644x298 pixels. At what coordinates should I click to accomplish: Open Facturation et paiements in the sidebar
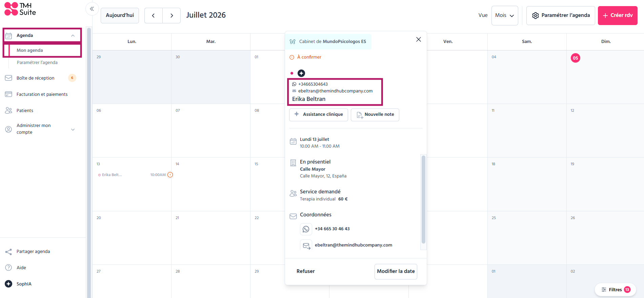coord(42,94)
